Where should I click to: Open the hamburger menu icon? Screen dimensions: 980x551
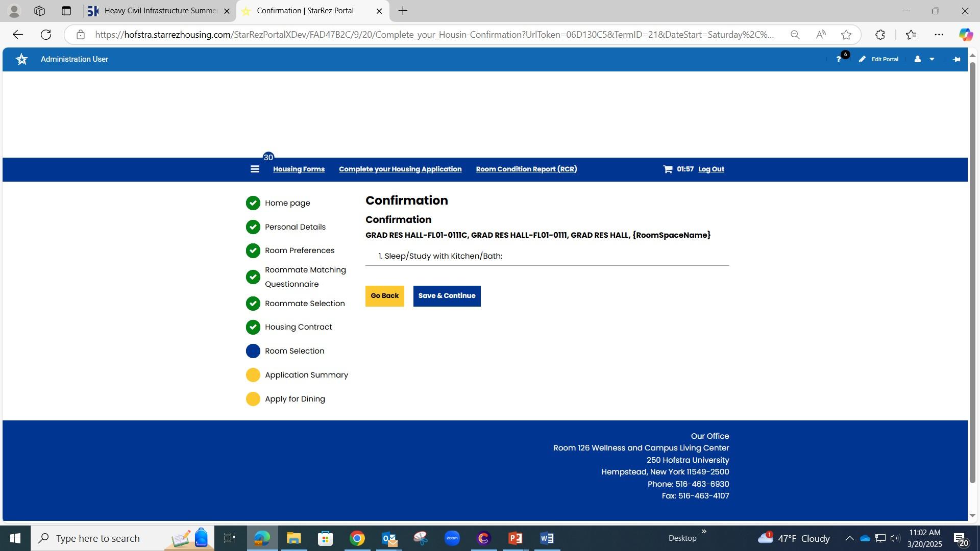pos(255,169)
